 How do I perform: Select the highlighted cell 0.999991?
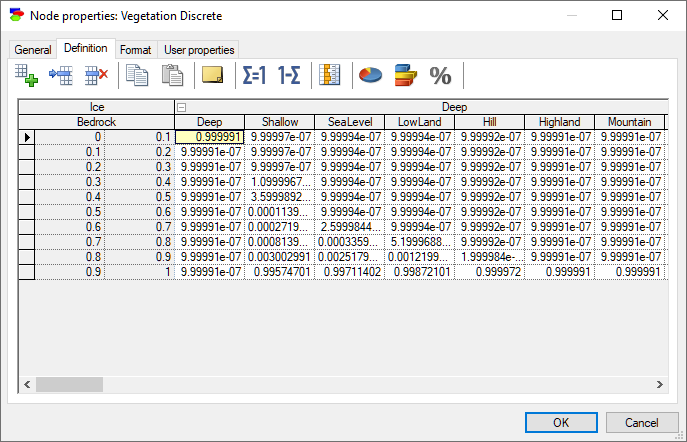click(209, 137)
